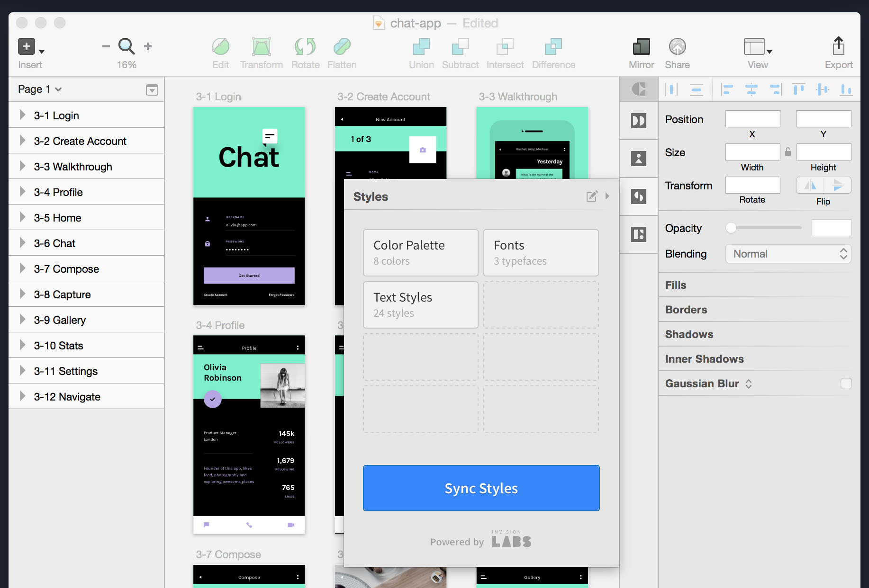The height and width of the screenshot is (588, 869).
Task: Click the Rotate tool icon
Action: point(305,47)
